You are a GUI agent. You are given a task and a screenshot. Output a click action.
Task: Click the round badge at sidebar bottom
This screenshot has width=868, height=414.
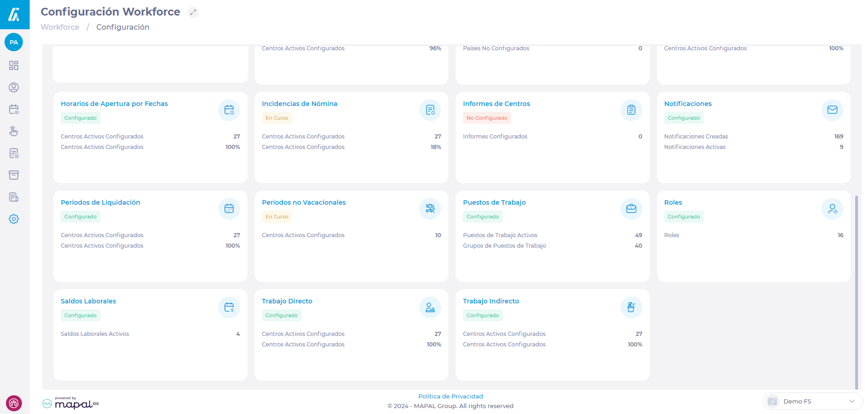tap(14, 403)
